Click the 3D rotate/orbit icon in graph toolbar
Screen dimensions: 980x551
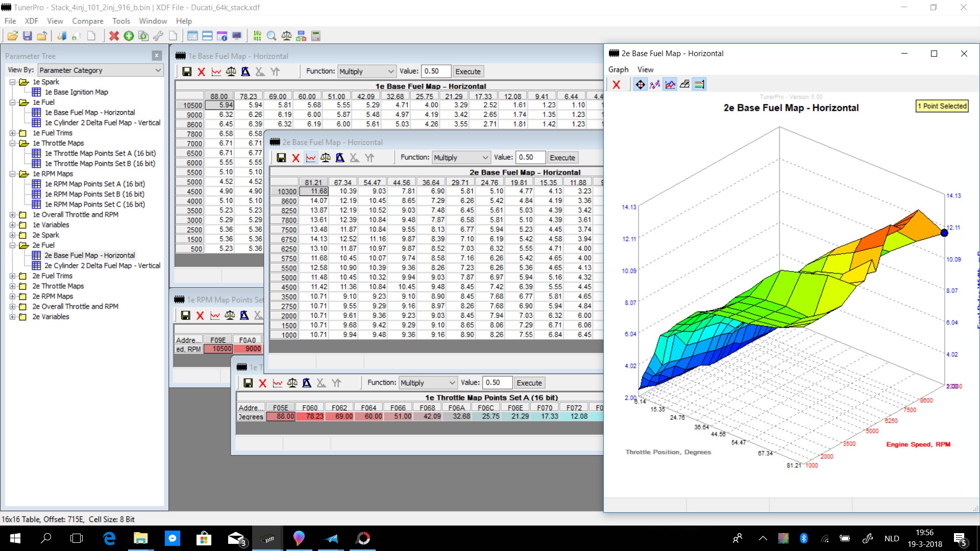[x=640, y=84]
